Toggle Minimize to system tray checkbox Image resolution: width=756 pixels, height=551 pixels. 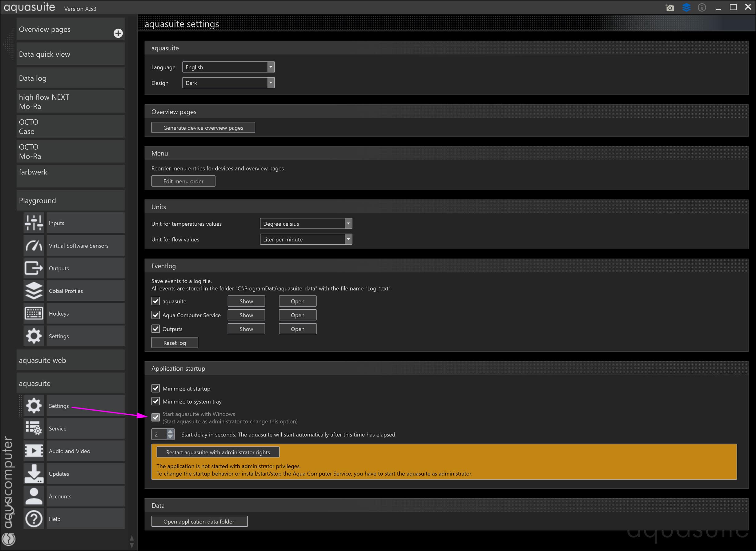(156, 401)
